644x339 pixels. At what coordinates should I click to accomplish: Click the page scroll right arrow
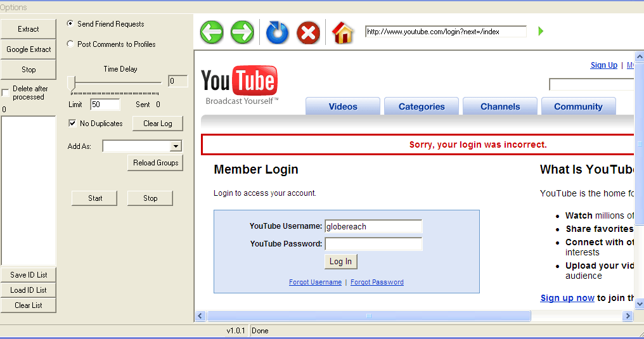pyautogui.click(x=628, y=316)
